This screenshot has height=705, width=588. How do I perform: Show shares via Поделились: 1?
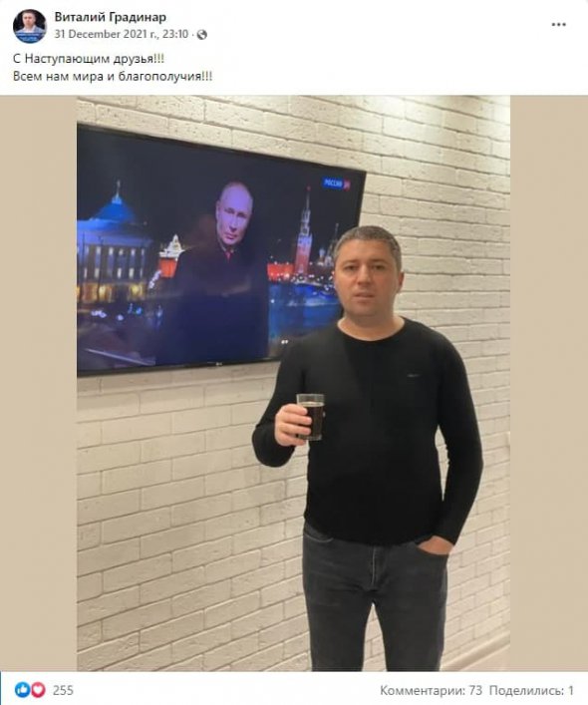pyautogui.click(x=531, y=690)
